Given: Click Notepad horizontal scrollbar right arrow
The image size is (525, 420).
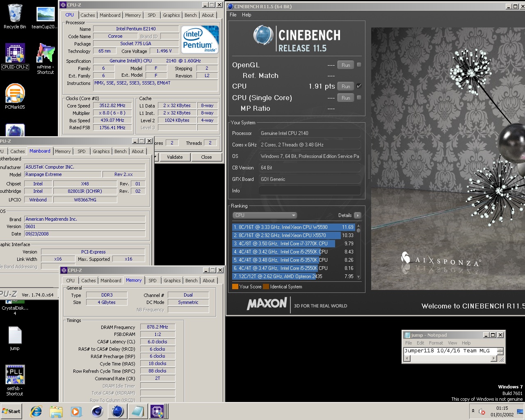Looking at the screenshot, I should coord(493,358).
